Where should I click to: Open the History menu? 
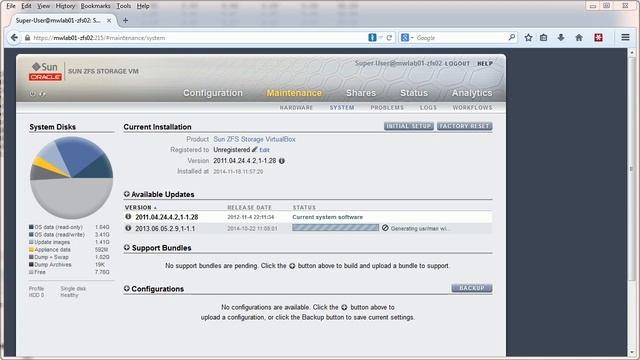pyautogui.click(x=65, y=6)
